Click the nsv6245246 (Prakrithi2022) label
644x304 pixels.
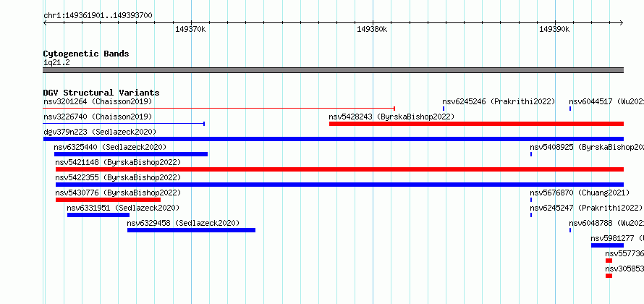pos(499,101)
